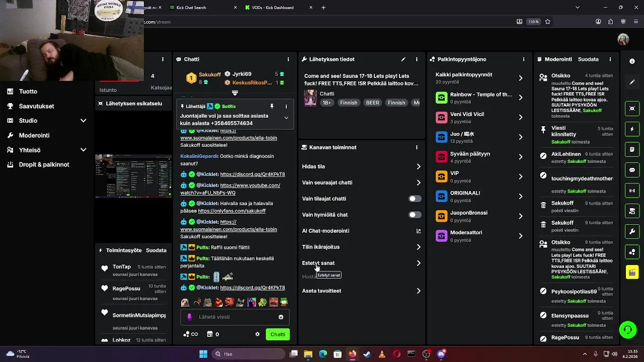Click the stream preview thumbnail
The image size is (644, 362).
point(133,176)
